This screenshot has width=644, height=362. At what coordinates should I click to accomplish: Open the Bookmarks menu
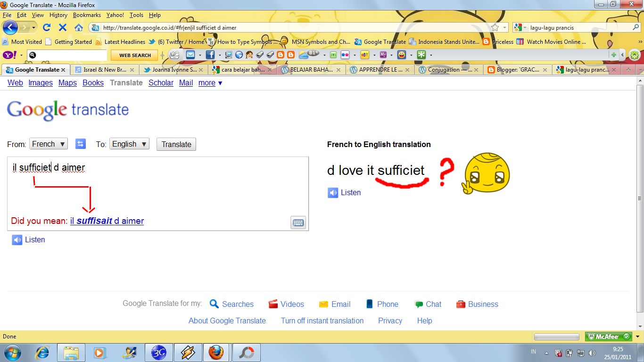87,15
